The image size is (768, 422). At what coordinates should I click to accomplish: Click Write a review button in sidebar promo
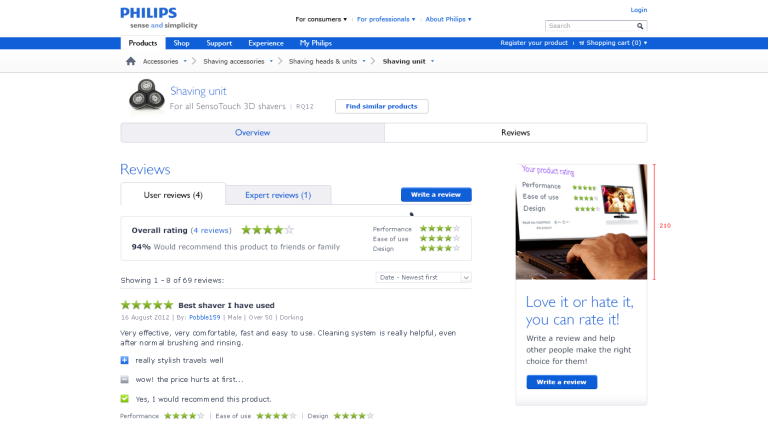coord(561,382)
